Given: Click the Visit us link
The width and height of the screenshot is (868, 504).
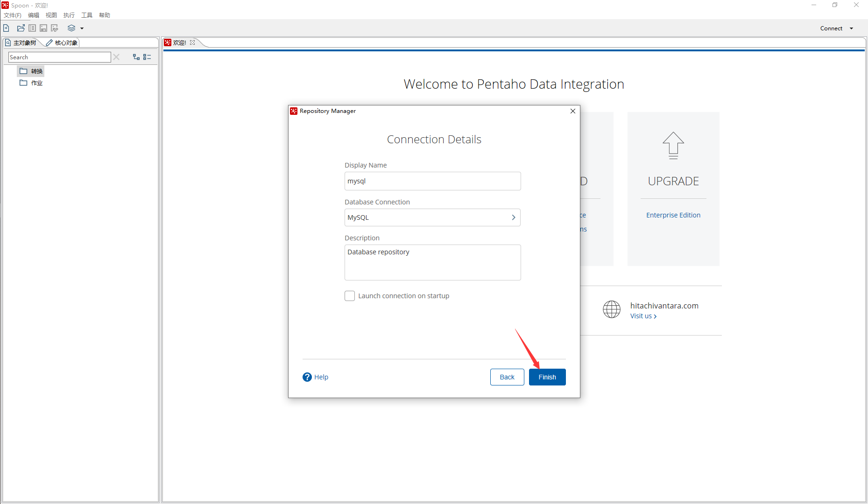Looking at the screenshot, I should [x=643, y=316].
